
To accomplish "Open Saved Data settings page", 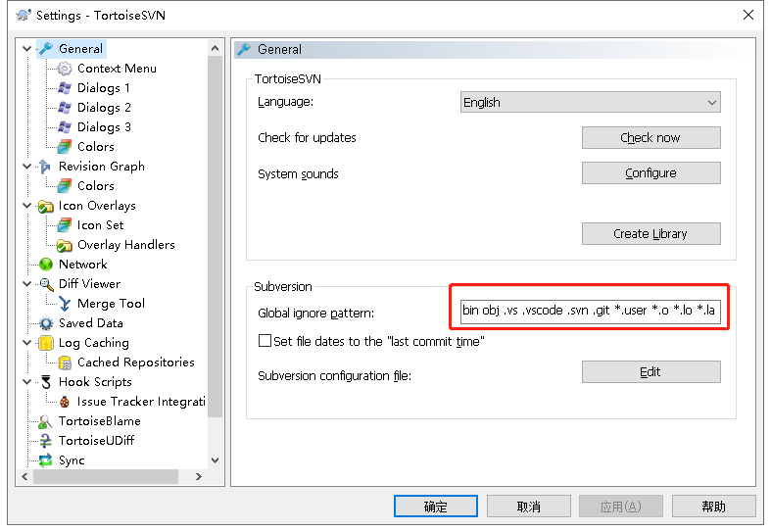I will point(91,323).
